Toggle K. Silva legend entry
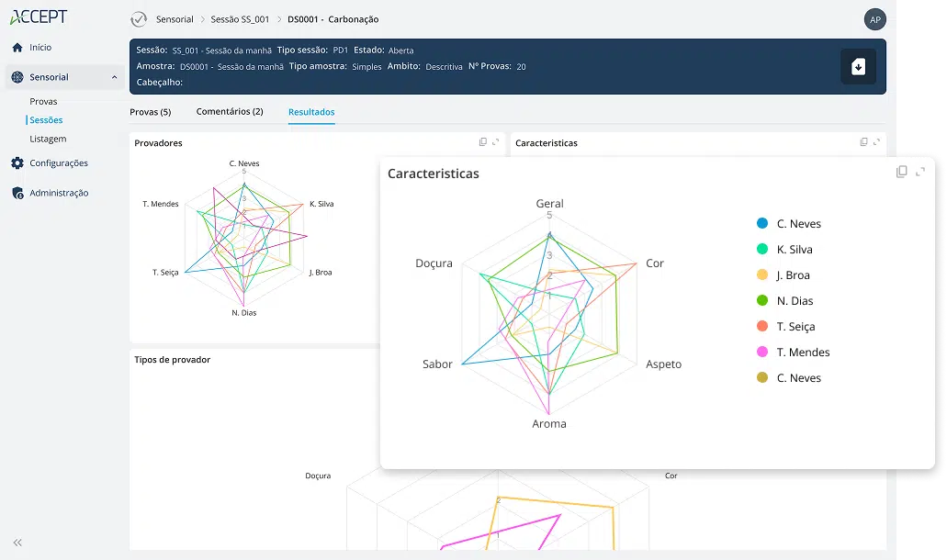947x560 pixels. [x=784, y=249]
